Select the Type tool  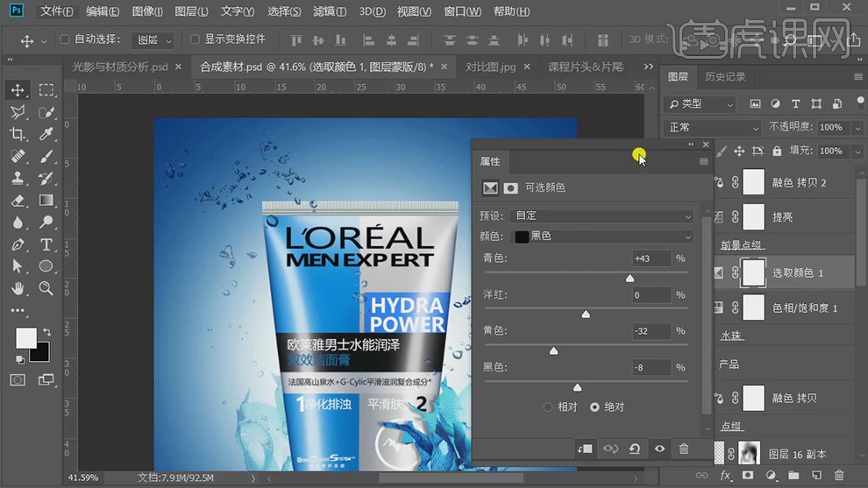click(x=46, y=244)
